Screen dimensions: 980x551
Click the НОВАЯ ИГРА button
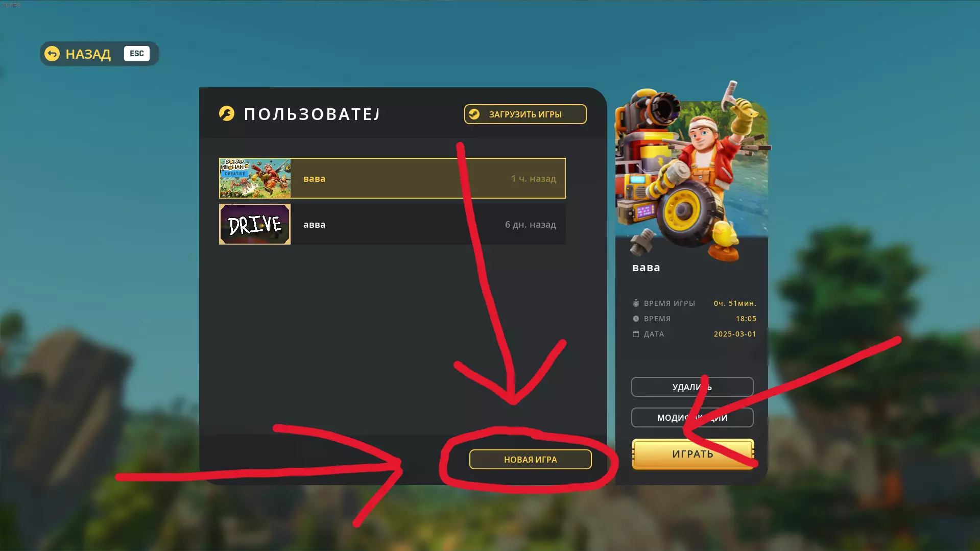(x=530, y=459)
